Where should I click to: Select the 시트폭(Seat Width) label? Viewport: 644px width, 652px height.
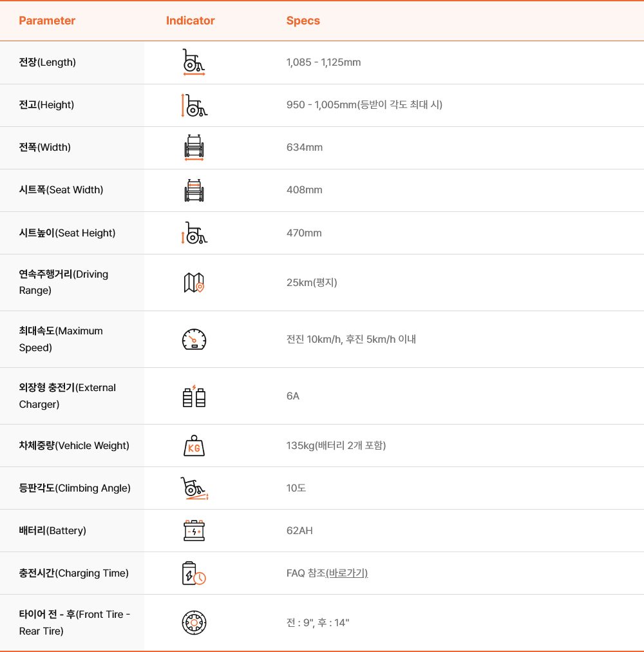61,190
